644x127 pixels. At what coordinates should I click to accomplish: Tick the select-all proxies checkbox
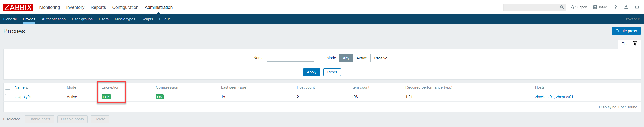pos(8,87)
